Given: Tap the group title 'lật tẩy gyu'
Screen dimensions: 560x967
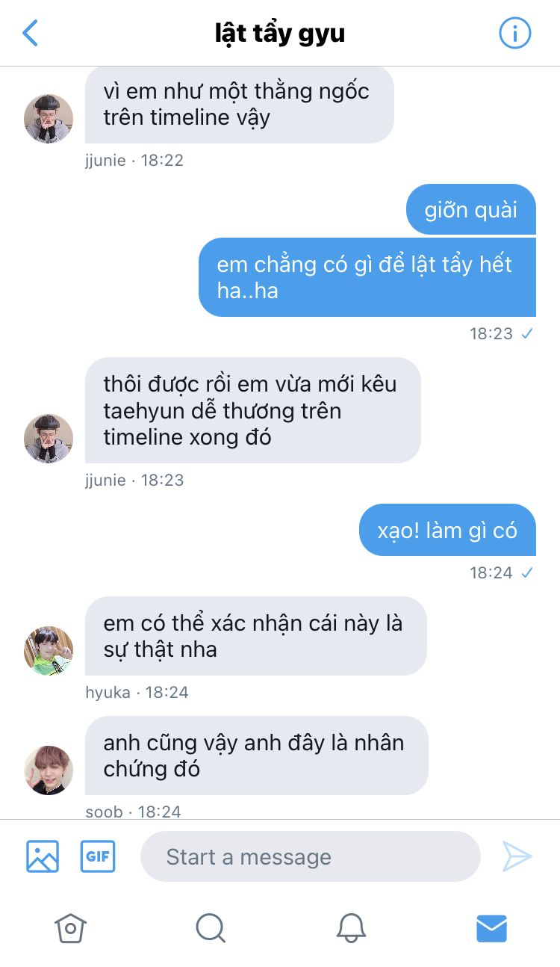Looking at the screenshot, I should click(x=280, y=34).
